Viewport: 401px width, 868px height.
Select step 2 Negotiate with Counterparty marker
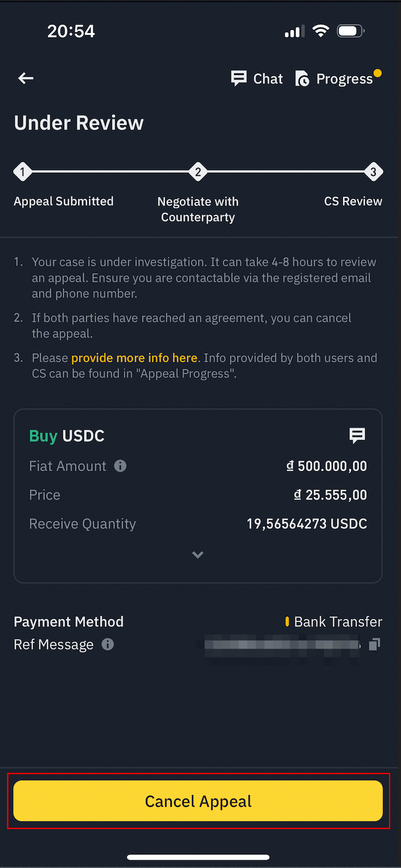198,172
